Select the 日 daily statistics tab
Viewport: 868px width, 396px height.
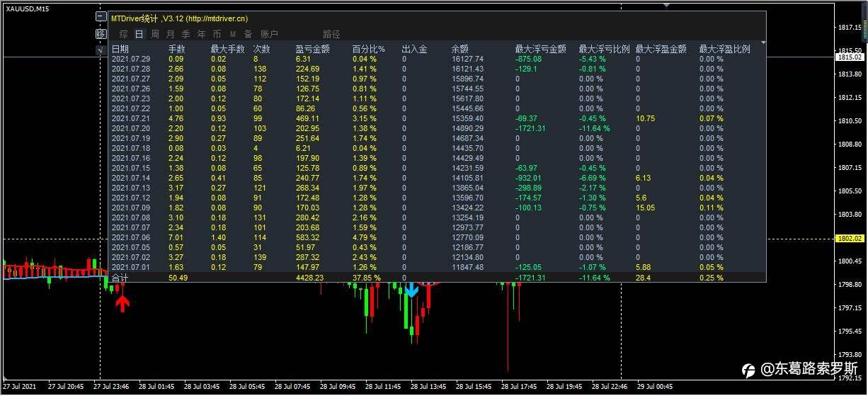139,34
